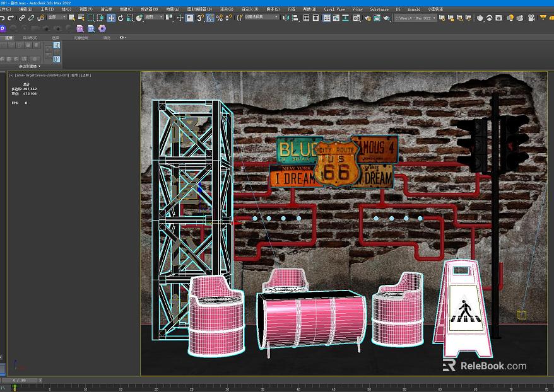Open the 编辑(E) Edit menu
This screenshot has width=554, height=392.
pos(25,9)
